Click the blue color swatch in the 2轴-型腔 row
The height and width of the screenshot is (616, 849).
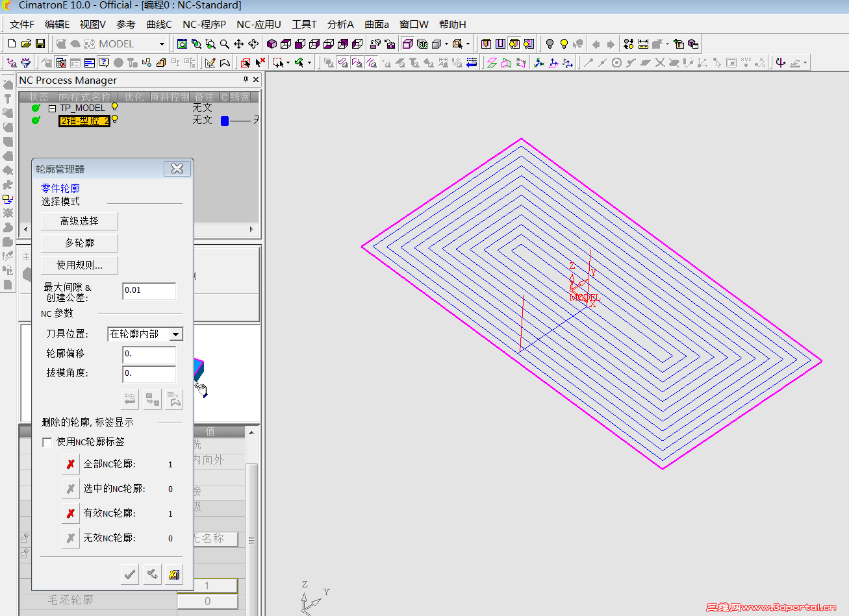point(225,121)
